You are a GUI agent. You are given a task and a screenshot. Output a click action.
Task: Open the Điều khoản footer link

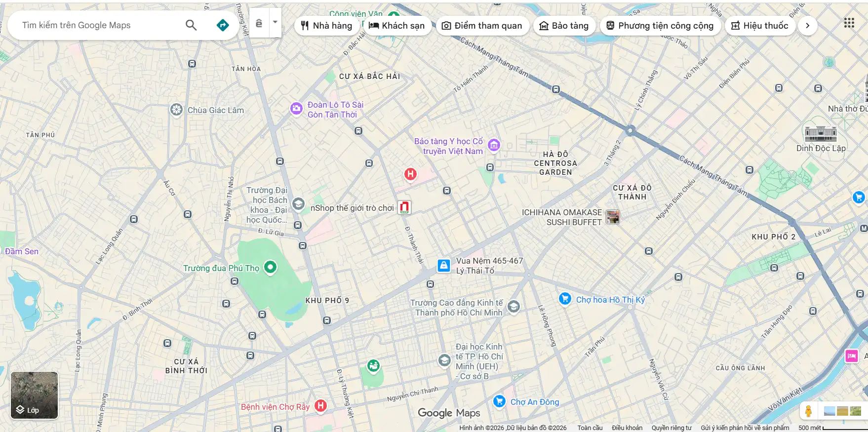click(x=627, y=428)
